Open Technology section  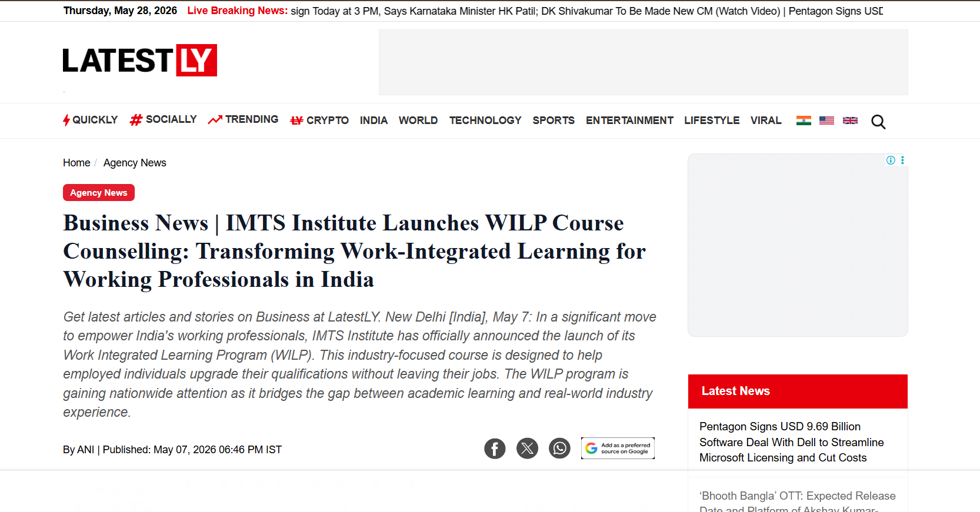point(485,121)
